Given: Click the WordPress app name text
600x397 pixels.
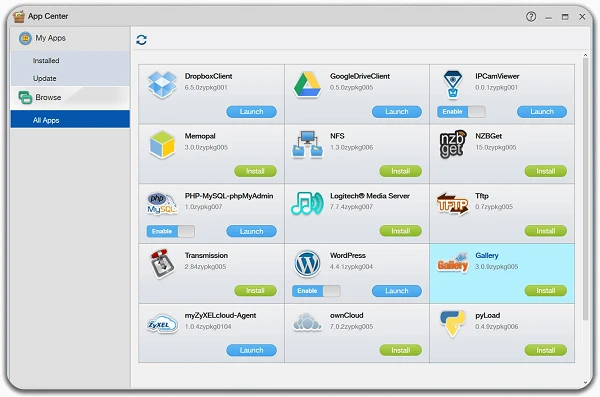Looking at the screenshot, I should [348, 255].
